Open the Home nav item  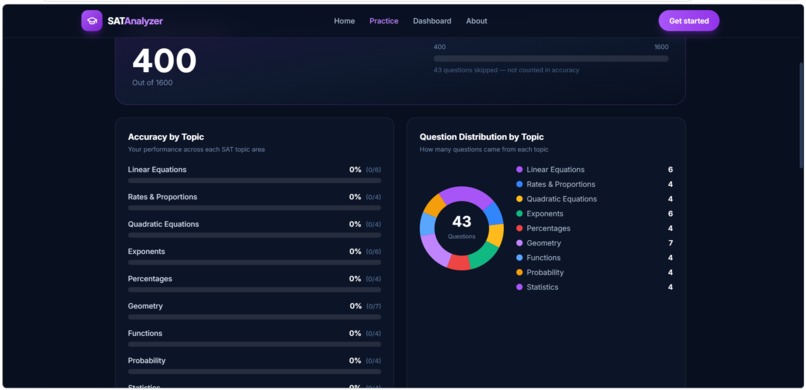click(344, 21)
